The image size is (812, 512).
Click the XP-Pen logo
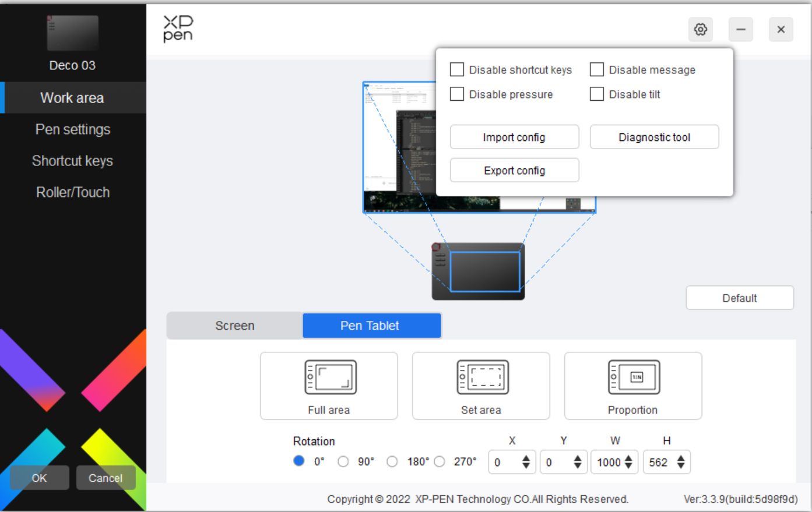point(178,29)
